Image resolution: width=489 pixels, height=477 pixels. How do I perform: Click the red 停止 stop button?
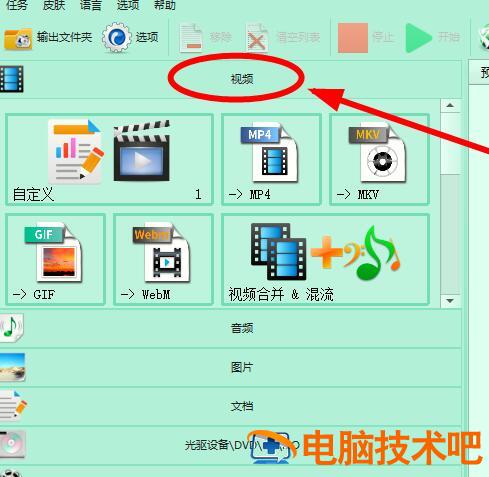[366, 37]
